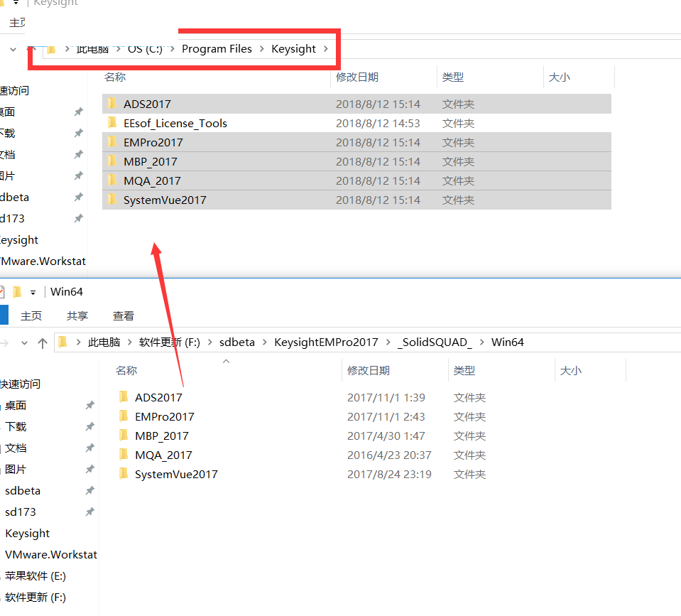Click sdbeta breadcrumb in Win64 address bar
This screenshot has width=681, height=616.
[x=237, y=342]
